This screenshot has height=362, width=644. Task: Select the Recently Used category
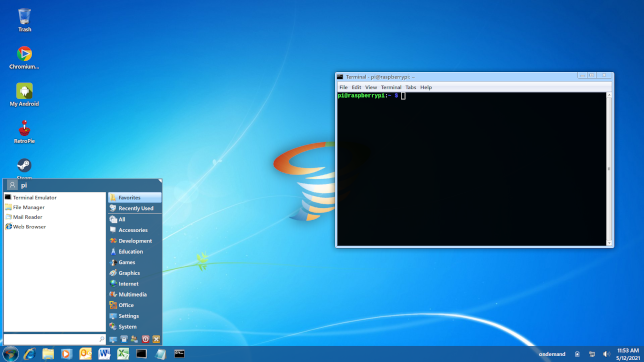pyautogui.click(x=135, y=208)
